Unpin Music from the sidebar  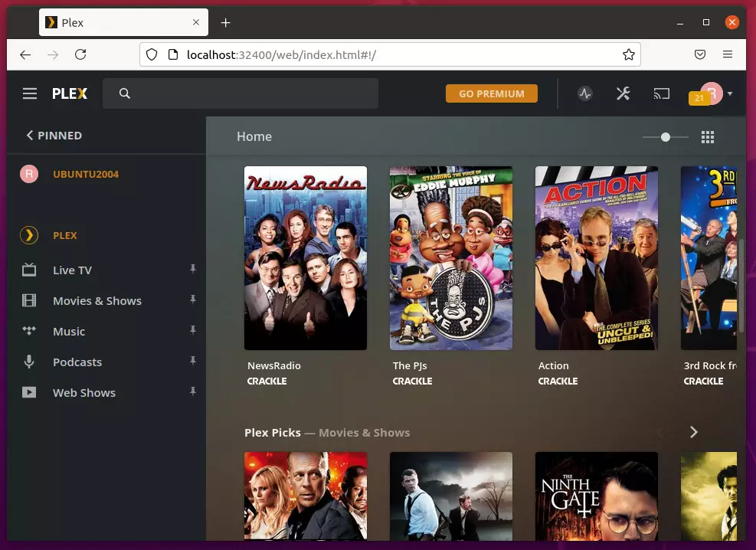pos(193,330)
